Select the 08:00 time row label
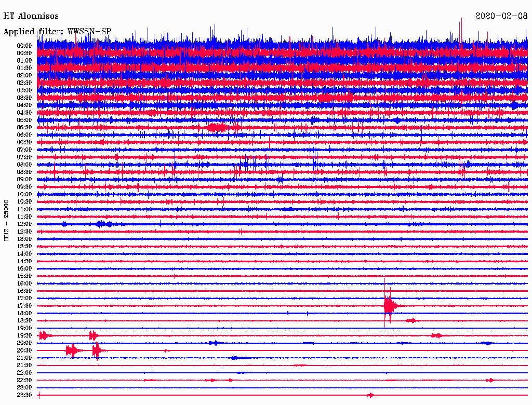 pos(24,165)
